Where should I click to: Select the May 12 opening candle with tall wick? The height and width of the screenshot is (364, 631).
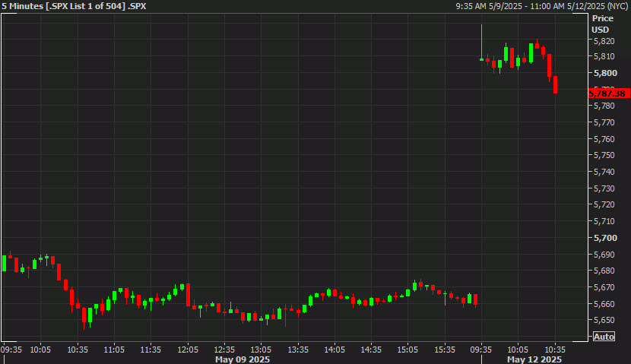coord(481,43)
